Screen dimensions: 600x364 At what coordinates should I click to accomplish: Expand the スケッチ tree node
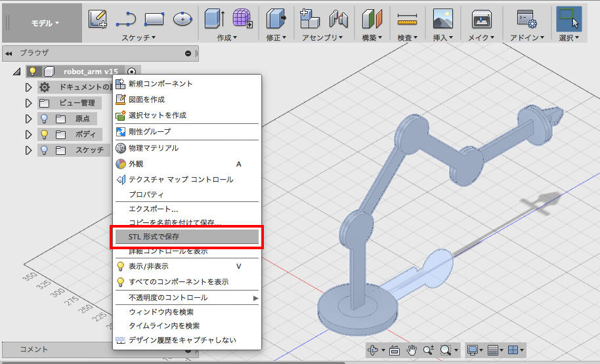pos(28,150)
